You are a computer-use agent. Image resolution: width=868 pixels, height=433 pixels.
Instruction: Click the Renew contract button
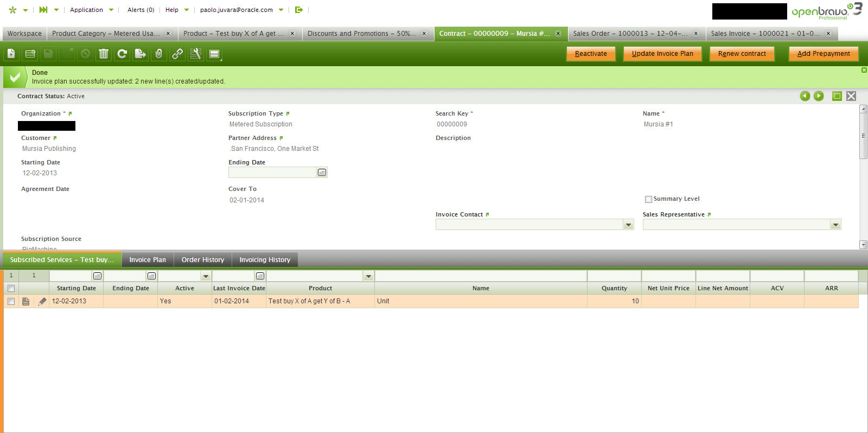point(742,54)
